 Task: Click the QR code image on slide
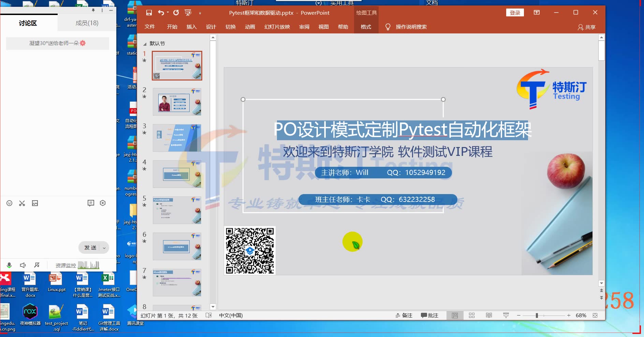pos(250,250)
